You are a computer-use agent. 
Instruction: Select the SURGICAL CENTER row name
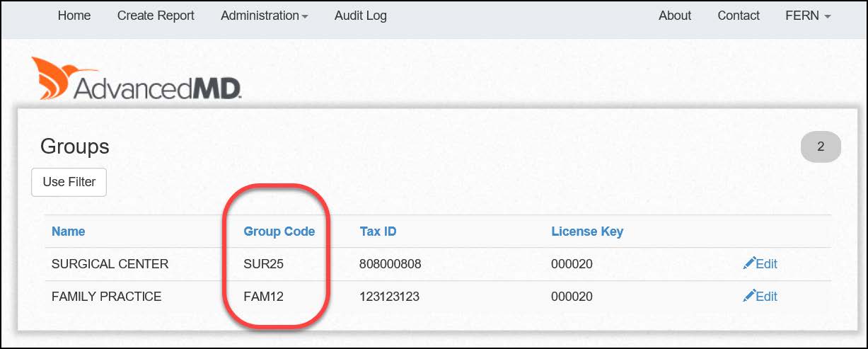pos(110,264)
